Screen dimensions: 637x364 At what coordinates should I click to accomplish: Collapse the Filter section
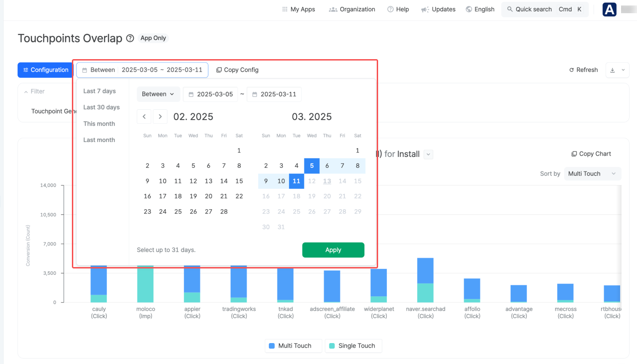34,91
